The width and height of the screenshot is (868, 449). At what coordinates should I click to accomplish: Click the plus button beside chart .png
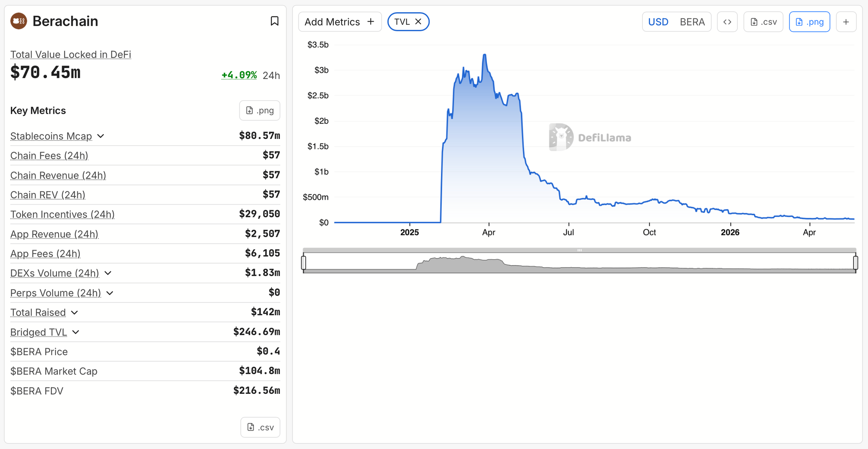click(846, 22)
